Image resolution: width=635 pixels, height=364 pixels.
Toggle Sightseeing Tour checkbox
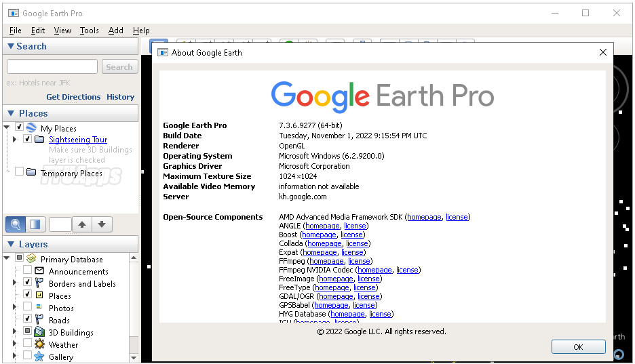tap(27, 139)
